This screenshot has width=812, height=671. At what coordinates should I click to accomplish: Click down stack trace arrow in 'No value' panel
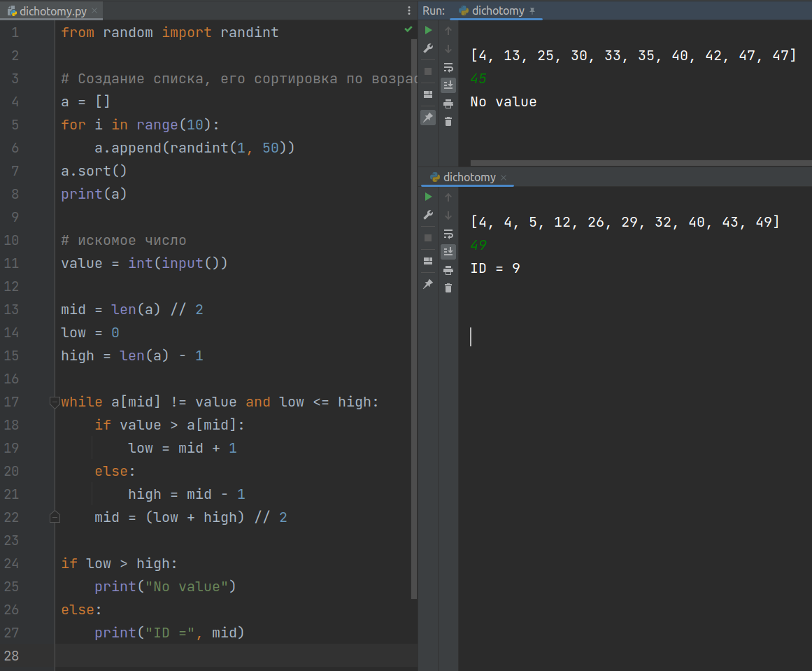(x=448, y=49)
